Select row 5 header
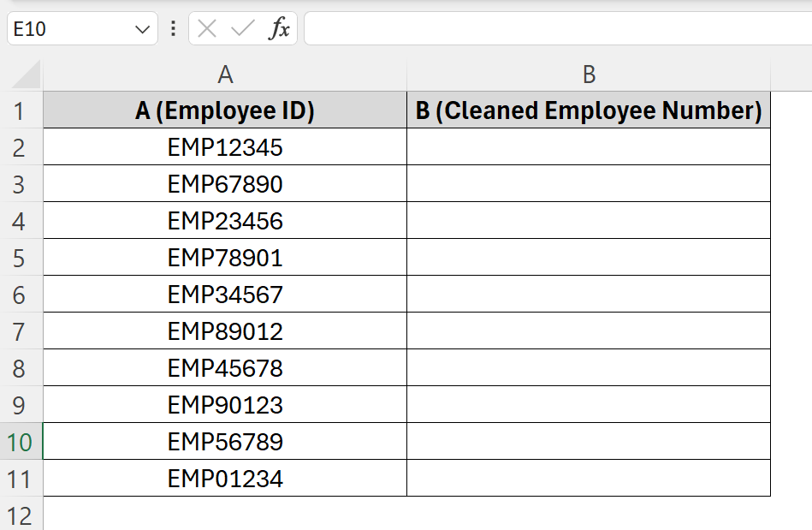 coord(21,258)
